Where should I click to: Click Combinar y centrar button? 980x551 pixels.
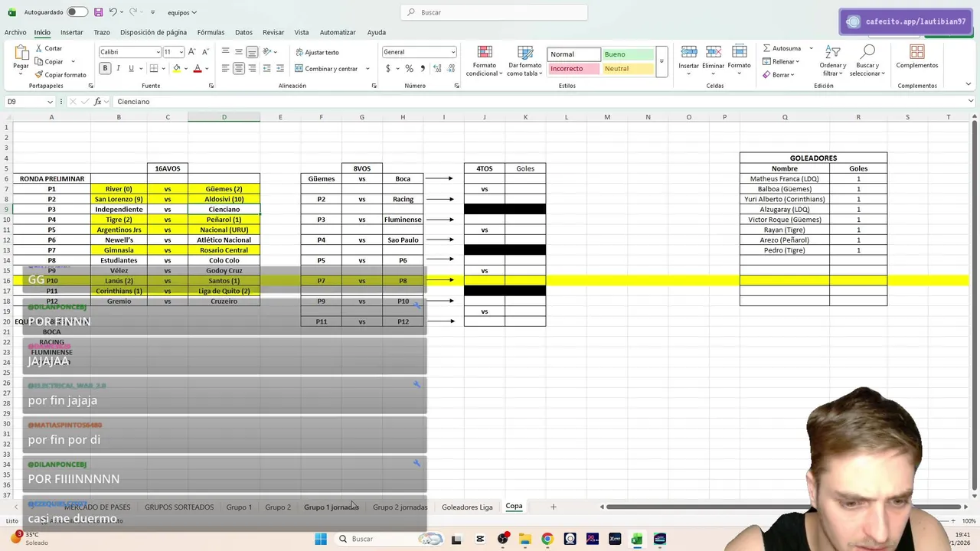click(327, 68)
